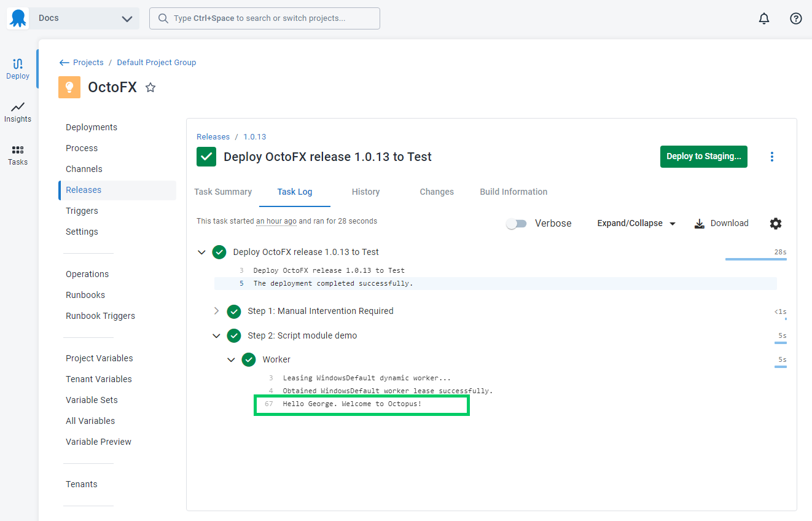The width and height of the screenshot is (812, 521).
Task: Open the task log settings gear
Action: click(776, 224)
